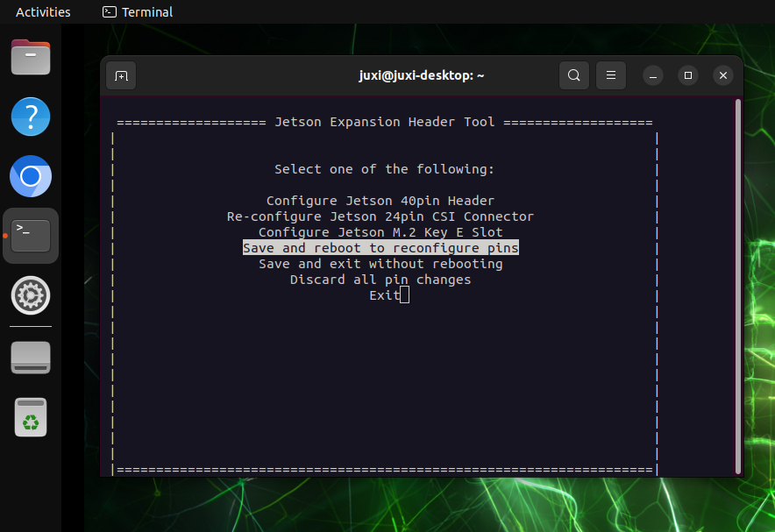Open the Trash from the dock
The height and width of the screenshot is (532, 775).
[31, 417]
